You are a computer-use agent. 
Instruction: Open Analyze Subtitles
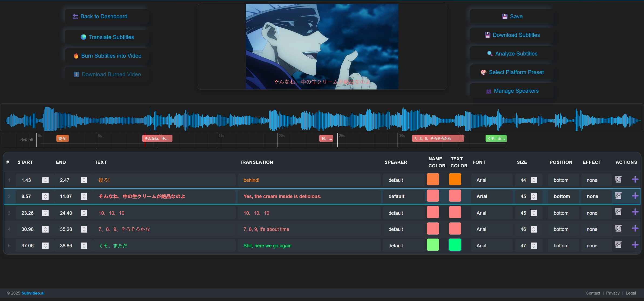coord(512,54)
